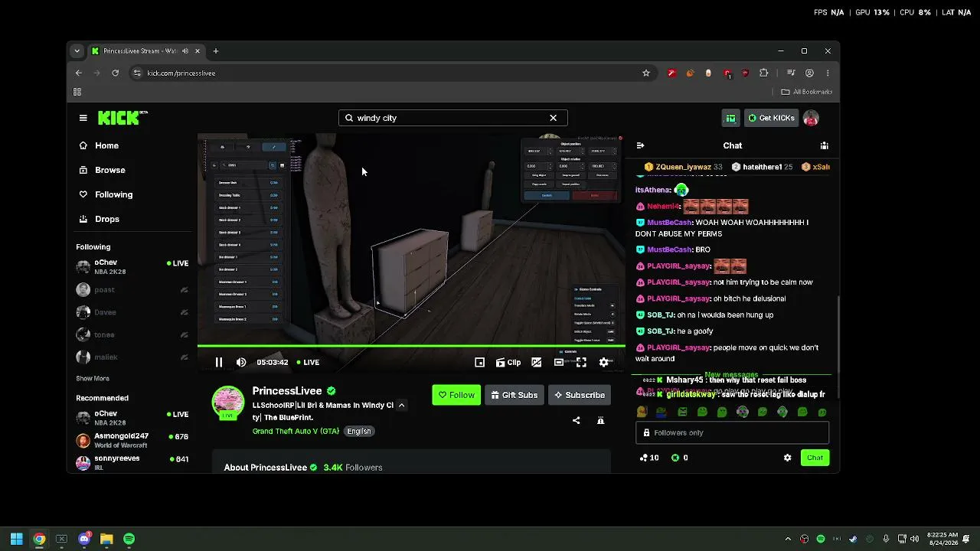The height and width of the screenshot is (551, 980).
Task: Click the Gift Subs button
Action: [x=514, y=395]
